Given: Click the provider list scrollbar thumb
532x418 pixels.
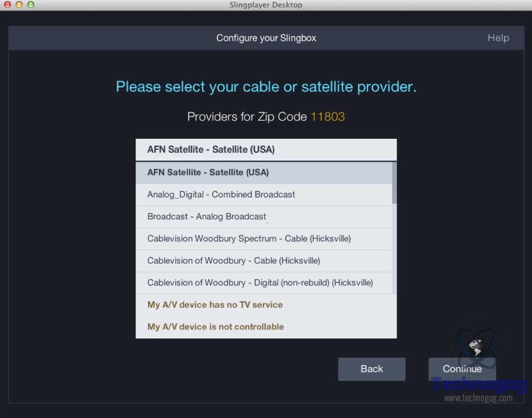Looking at the screenshot, I should pos(394,183).
